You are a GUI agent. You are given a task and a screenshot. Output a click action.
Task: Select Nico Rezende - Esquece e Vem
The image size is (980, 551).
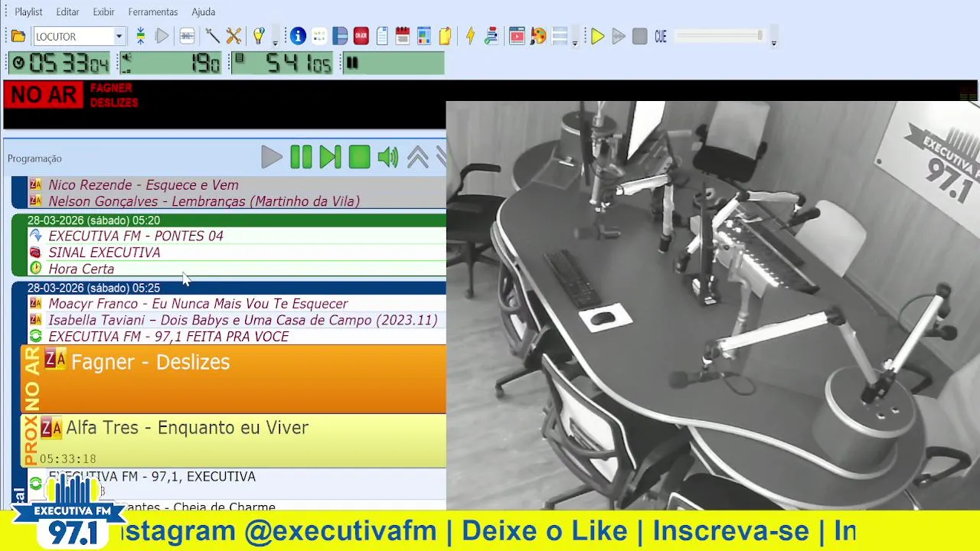(x=236, y=184)
